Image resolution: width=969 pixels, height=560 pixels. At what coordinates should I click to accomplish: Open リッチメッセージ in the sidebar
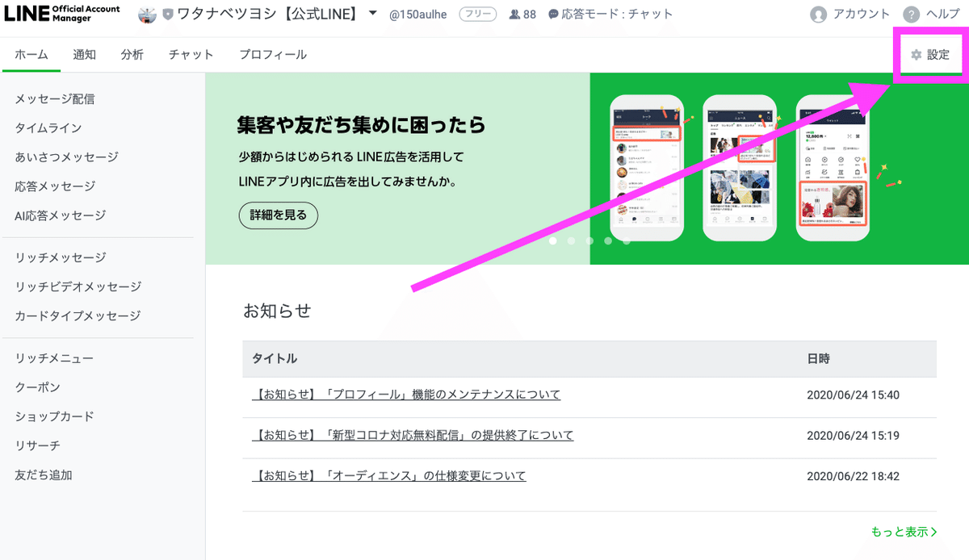[61, 258]
